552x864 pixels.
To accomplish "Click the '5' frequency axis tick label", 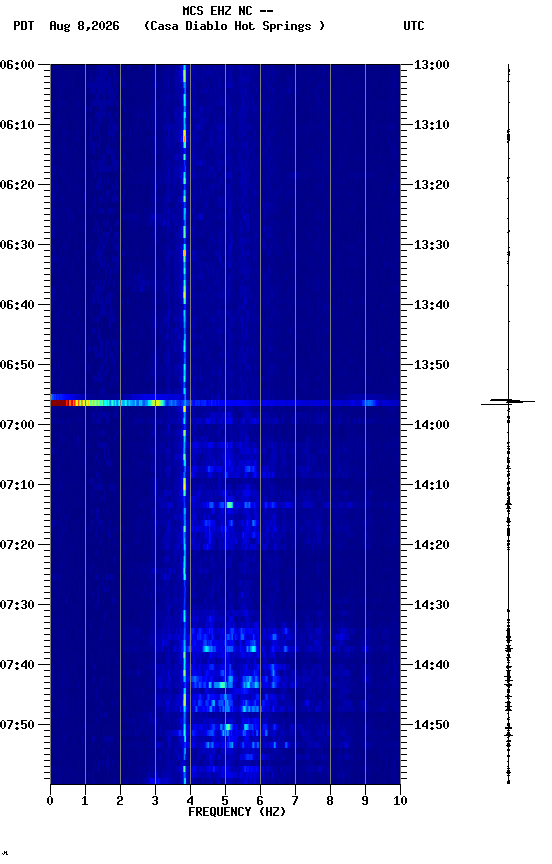I will 225,801.
